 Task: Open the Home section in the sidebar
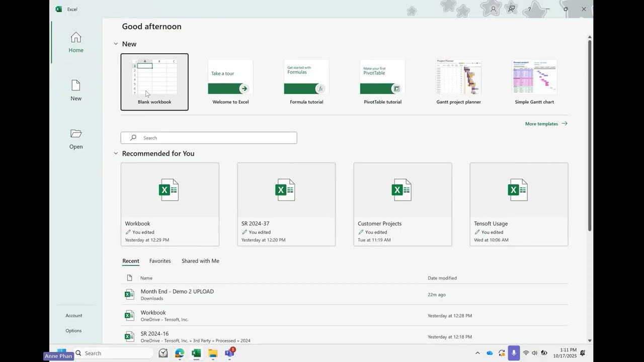(x=76, y=43)
